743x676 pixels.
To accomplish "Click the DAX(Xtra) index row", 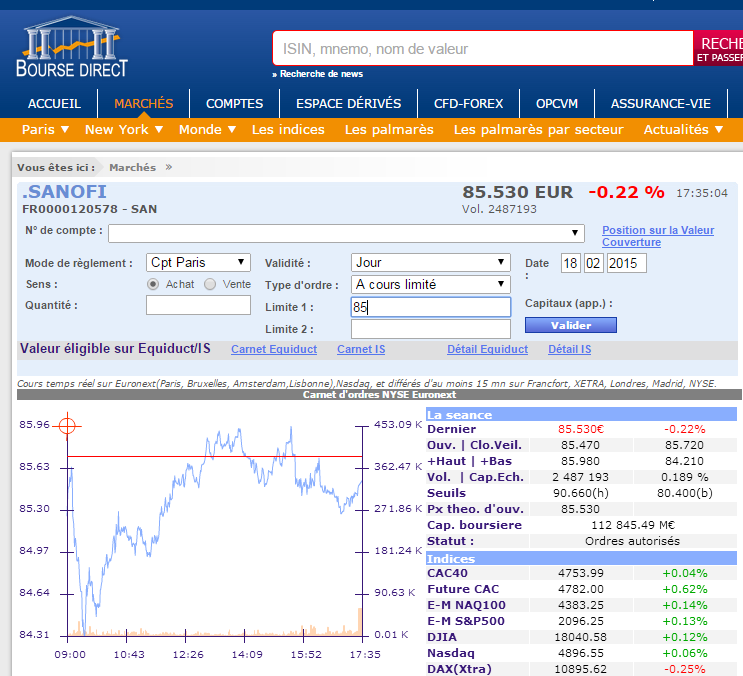I will (581, 669).
